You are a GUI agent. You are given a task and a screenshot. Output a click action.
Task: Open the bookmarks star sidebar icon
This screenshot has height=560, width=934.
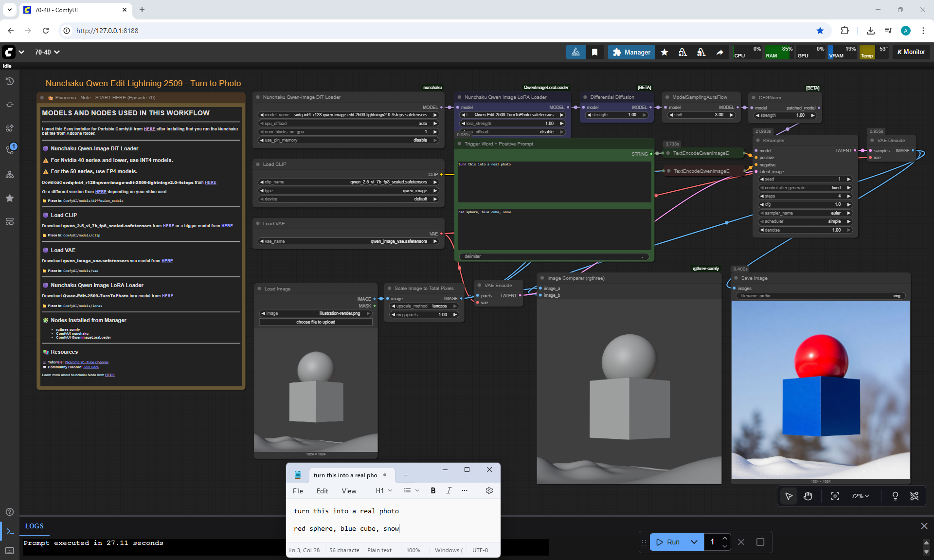10,198
